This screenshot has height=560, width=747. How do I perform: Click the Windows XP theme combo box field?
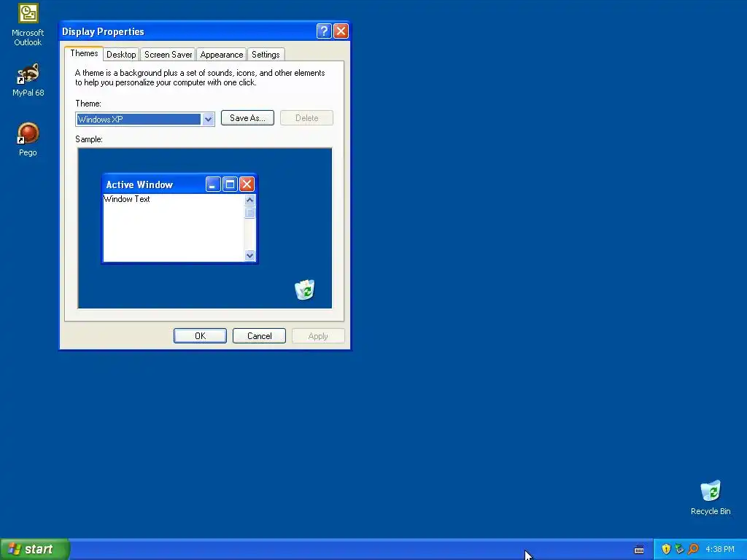tap(145, 119)
